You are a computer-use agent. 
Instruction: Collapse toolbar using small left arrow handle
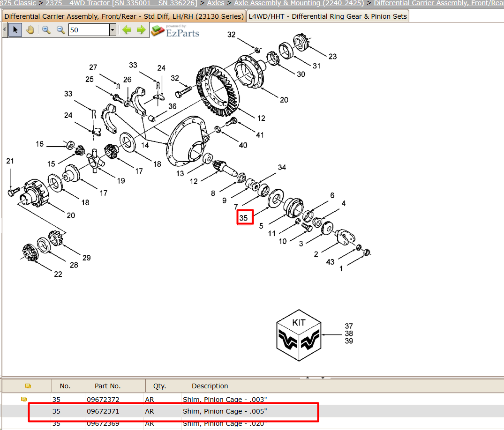[5, 30]
